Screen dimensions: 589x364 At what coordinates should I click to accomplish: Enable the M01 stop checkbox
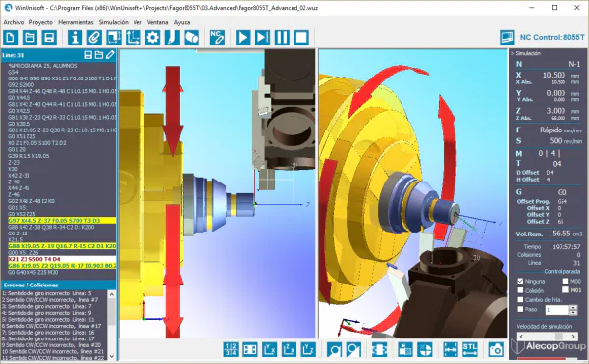(x=565, y=289)
